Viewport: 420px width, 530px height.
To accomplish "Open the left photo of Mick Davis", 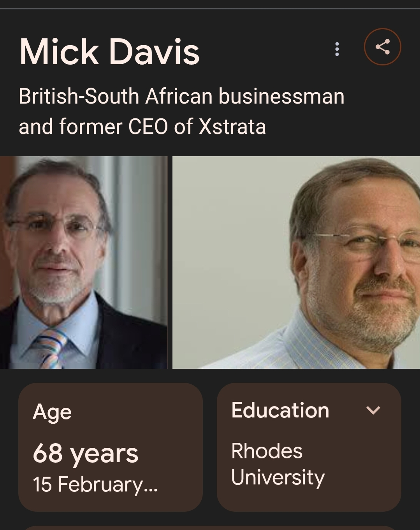I will [x=83, y=262].
